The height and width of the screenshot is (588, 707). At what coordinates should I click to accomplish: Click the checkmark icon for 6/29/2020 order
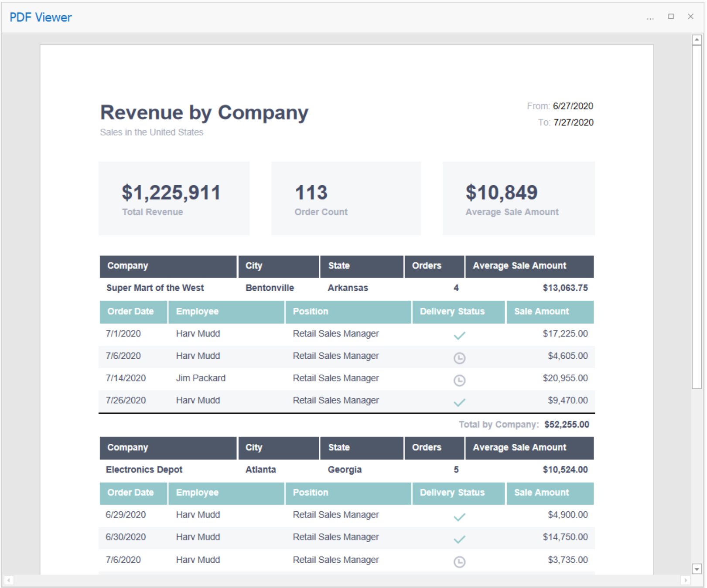[x=459, y=517]
